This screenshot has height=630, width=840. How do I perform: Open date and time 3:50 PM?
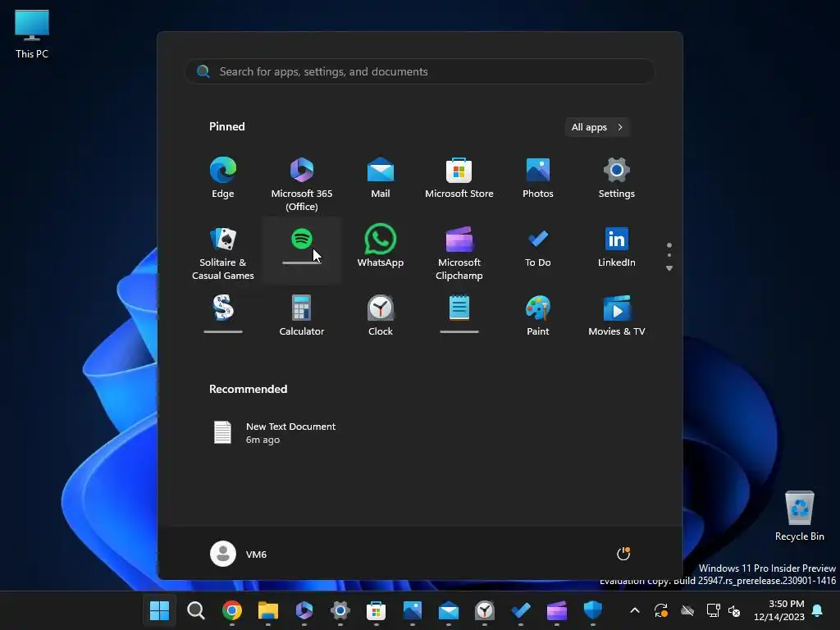[x=779, y=610]
